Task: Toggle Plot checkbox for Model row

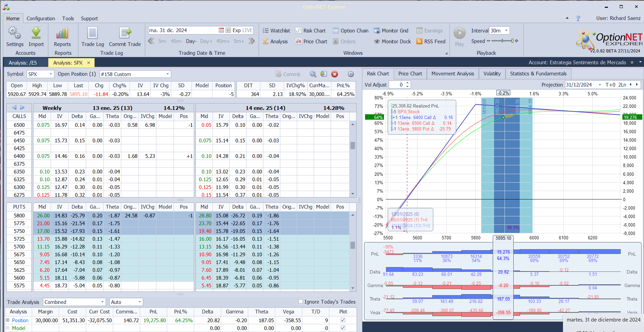Action: (x=343, y=328)
